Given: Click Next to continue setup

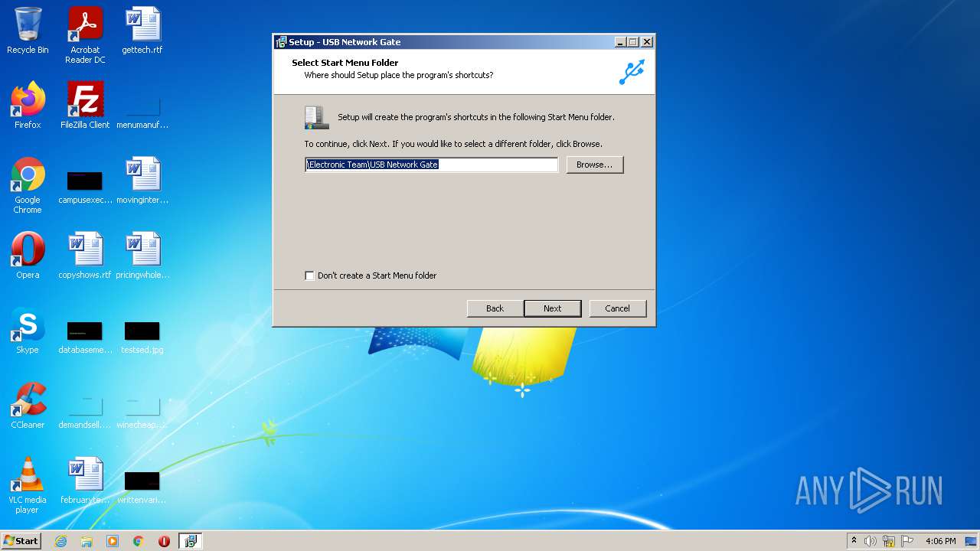Looking at the screenshot, I should 552,308.
